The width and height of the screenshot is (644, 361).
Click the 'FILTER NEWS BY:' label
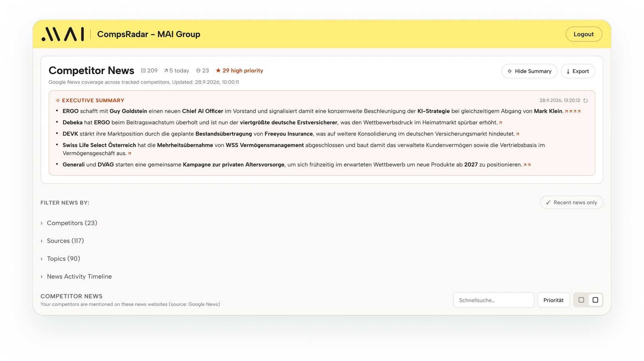[x=65, y=203]
